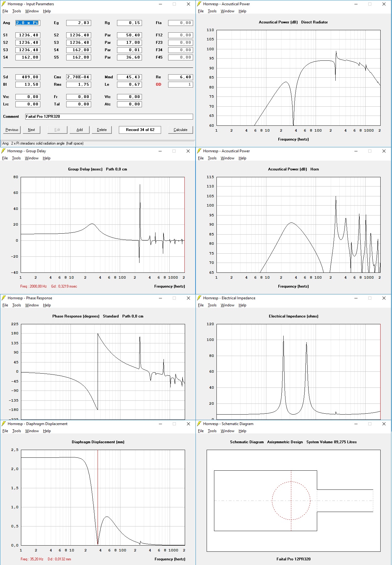The width and height of the screenshot is (392, 565).
Task: Click the Mmd field 45,43
Action: point(129,77)
